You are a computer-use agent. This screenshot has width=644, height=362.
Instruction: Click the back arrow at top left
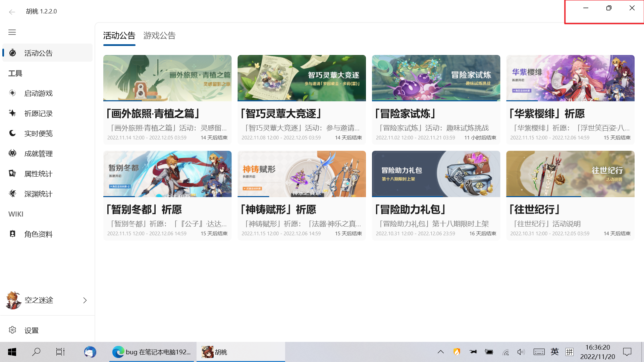point(12,12)
